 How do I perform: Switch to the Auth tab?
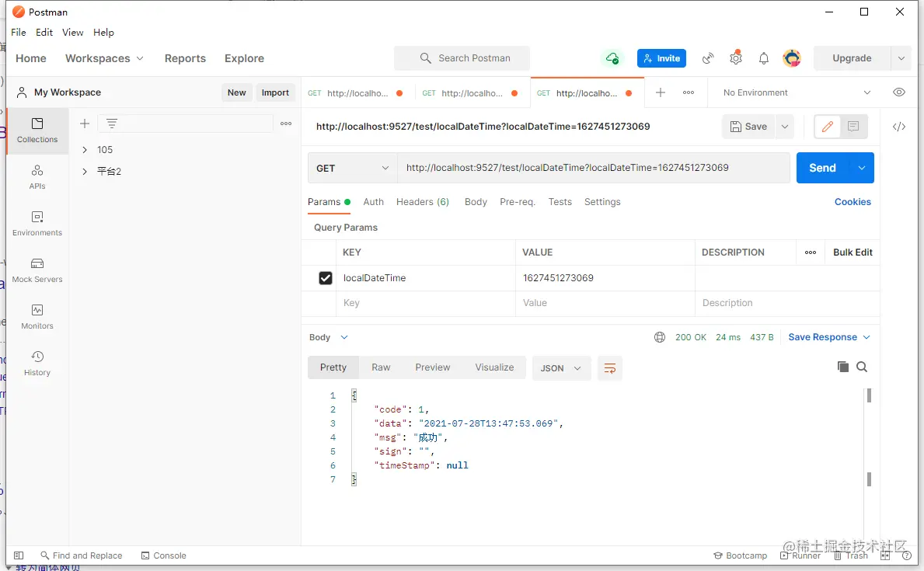click(373, 201)
